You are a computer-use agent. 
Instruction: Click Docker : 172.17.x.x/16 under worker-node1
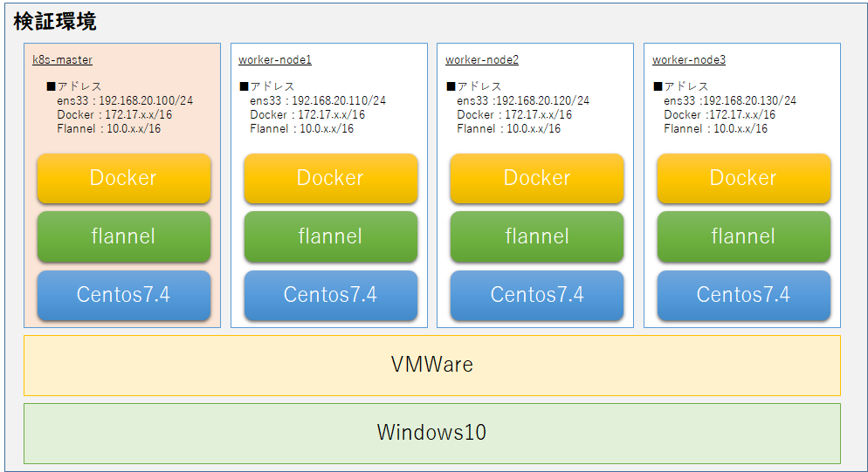pyautogui.click(x=307, y=114)
